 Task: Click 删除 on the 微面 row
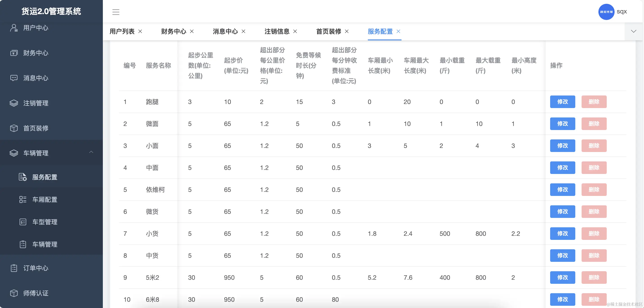click(x=594, y=124)
